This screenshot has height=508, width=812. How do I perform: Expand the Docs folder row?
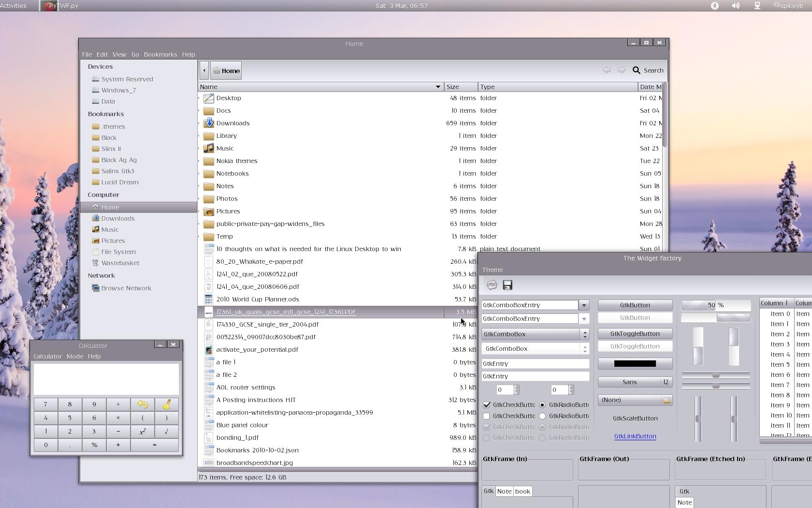click(x=200, y=110)
